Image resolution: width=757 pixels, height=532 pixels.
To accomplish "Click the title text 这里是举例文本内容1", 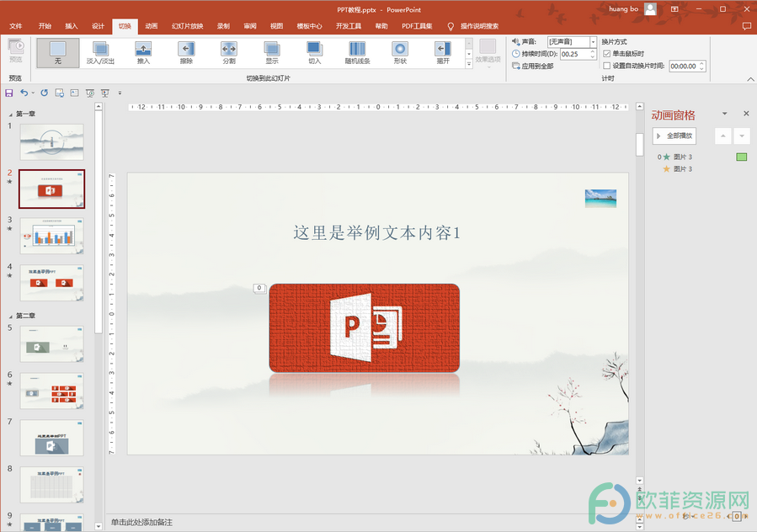I will (x=377, y=233).
